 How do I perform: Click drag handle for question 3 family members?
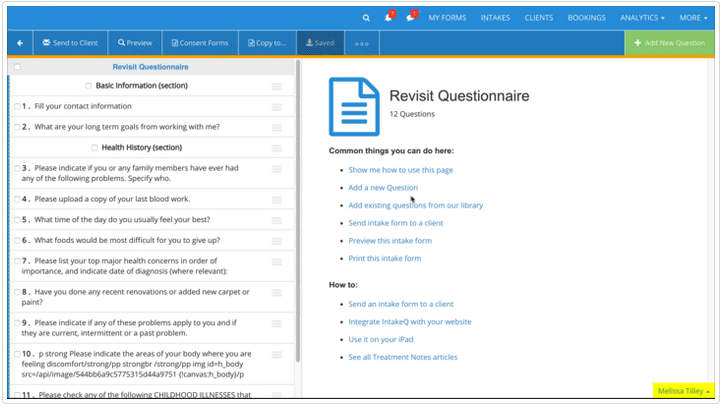coord(277,169)
